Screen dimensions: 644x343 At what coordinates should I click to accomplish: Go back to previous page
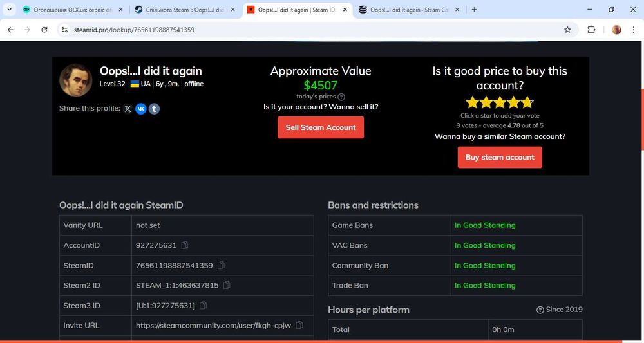click(11, 30)
